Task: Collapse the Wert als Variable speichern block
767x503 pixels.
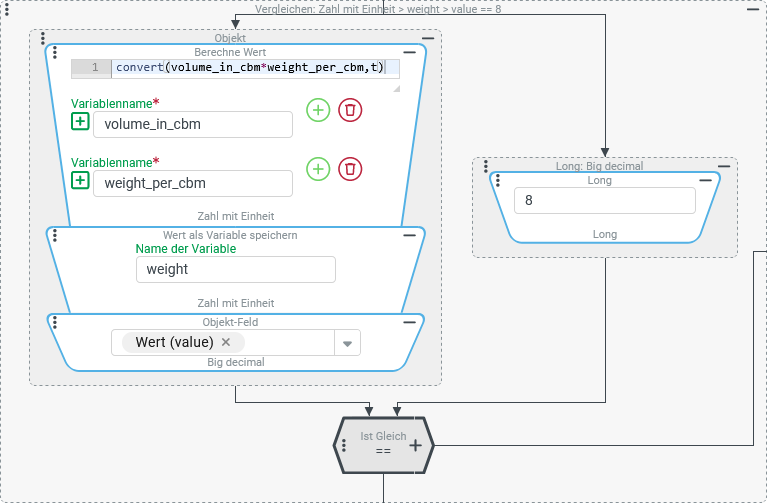Action: coord(410,235)
